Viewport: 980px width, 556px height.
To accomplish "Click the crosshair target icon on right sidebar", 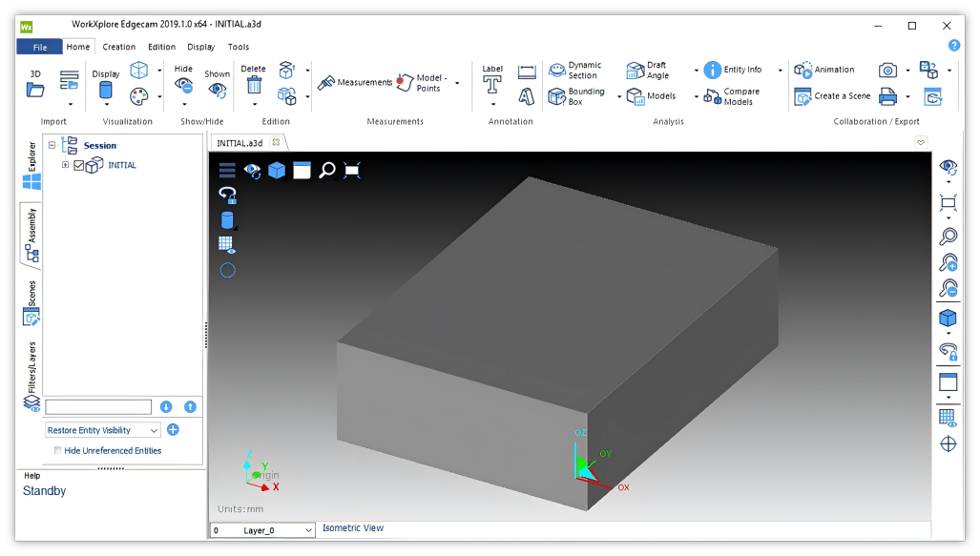I will click(949, 444).
